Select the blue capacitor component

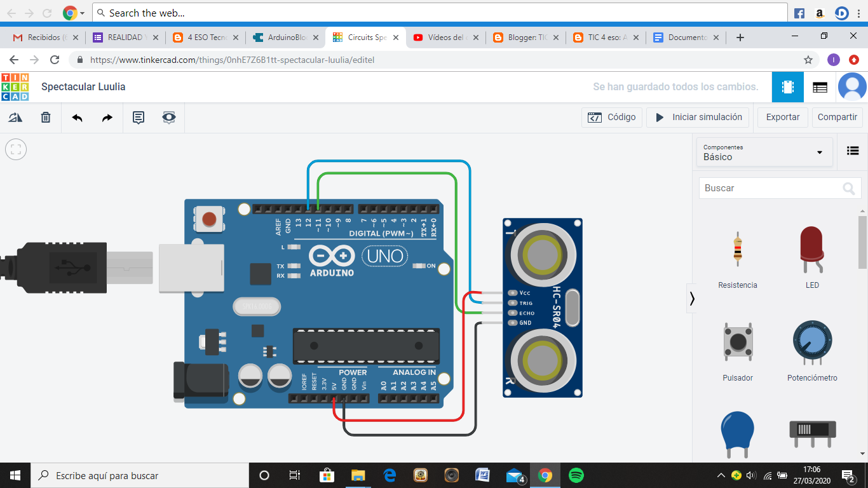click(738, 434)
